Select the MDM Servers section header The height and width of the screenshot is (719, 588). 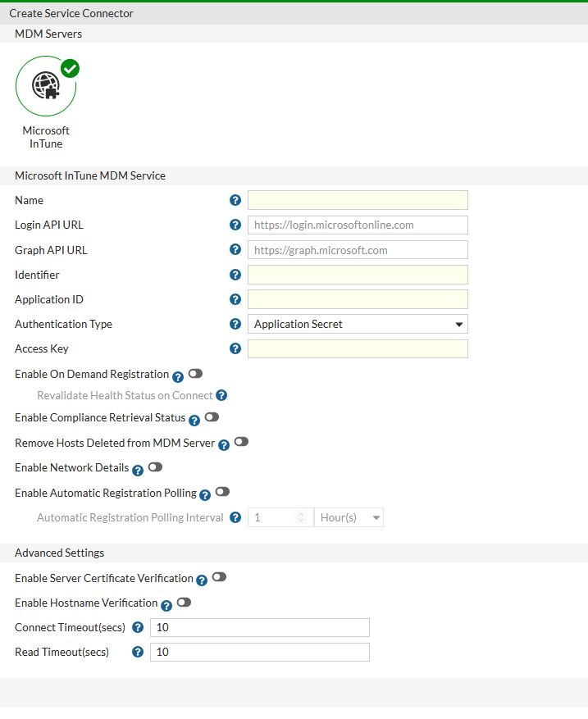(x=47, y=34)
